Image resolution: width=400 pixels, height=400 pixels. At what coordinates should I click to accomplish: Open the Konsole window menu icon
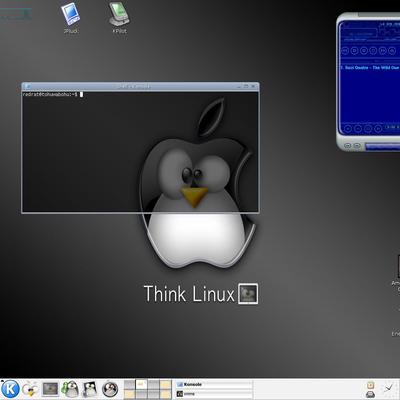click(x=28, y=86)
